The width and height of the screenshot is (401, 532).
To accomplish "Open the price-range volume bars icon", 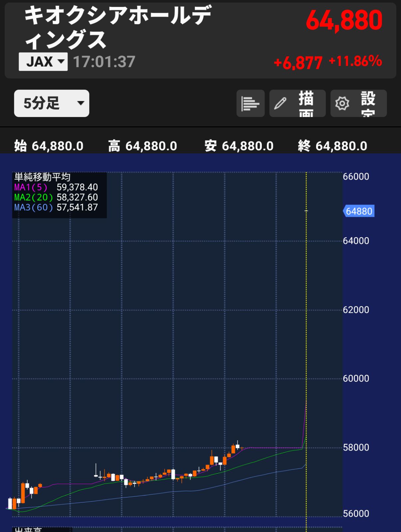I will [250, 103].
